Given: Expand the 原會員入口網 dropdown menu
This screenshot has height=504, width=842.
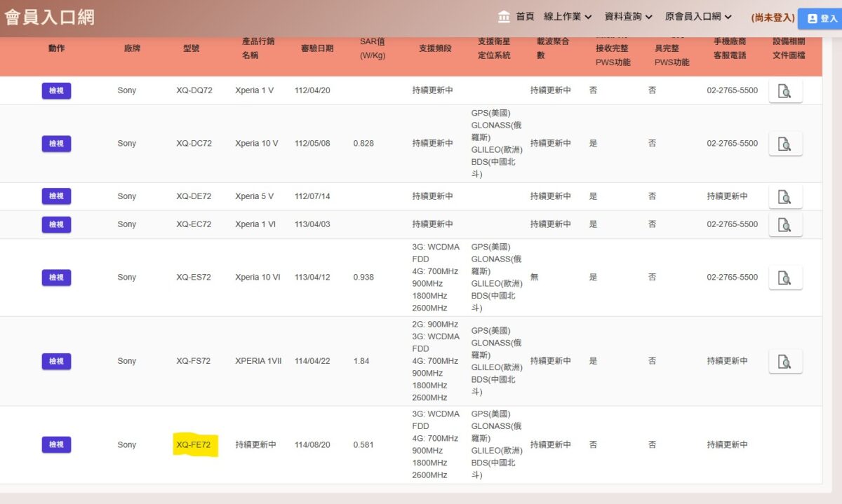Looking at the screenshot, I should pyautogui.click(x=699, y=17).
